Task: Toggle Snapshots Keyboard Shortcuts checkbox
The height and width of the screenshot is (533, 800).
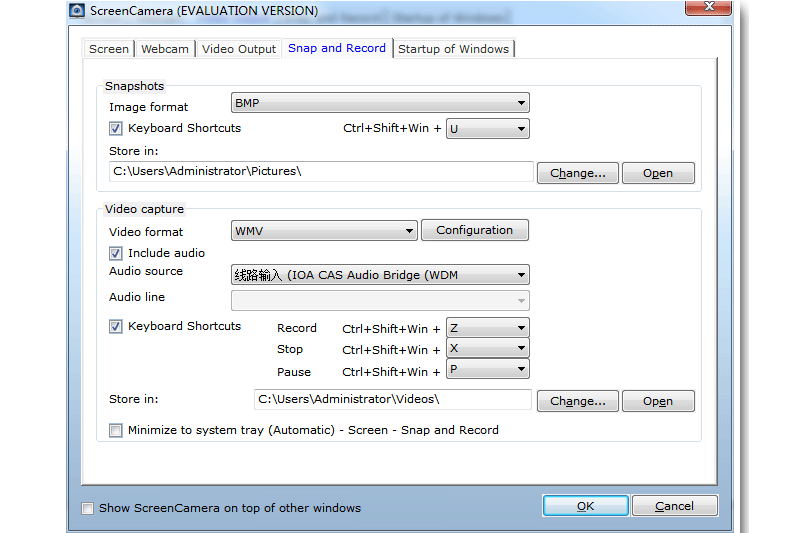Action: click(116, 128)
